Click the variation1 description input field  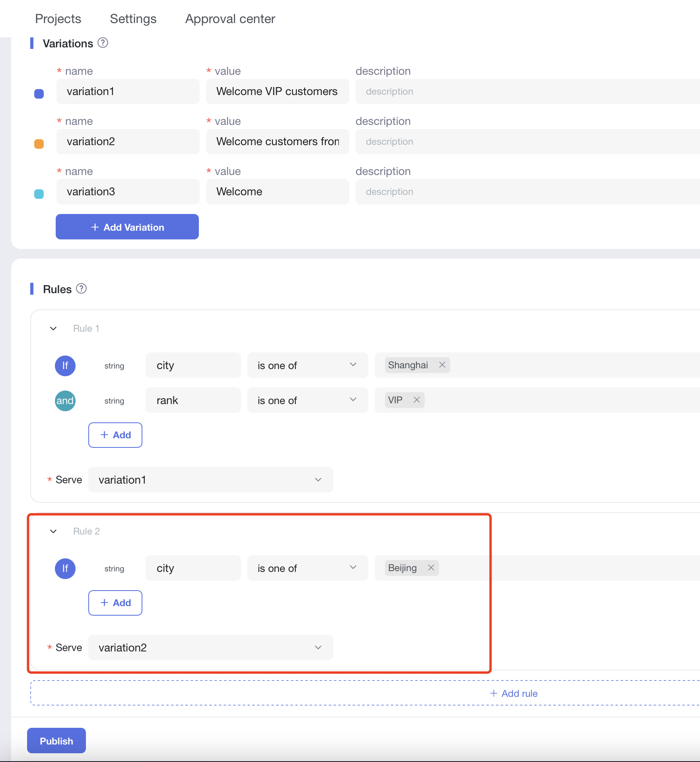pyautogui.click(x=525, y=91)
